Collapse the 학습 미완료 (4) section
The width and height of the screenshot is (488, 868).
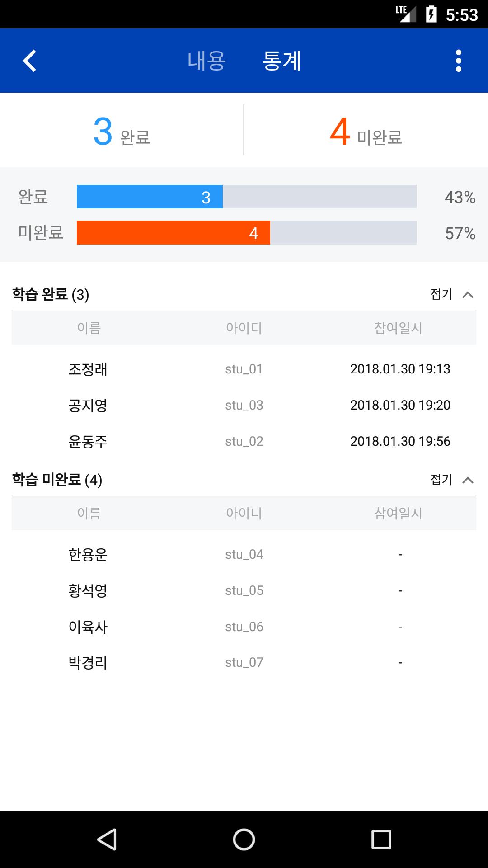click(451, 480)
